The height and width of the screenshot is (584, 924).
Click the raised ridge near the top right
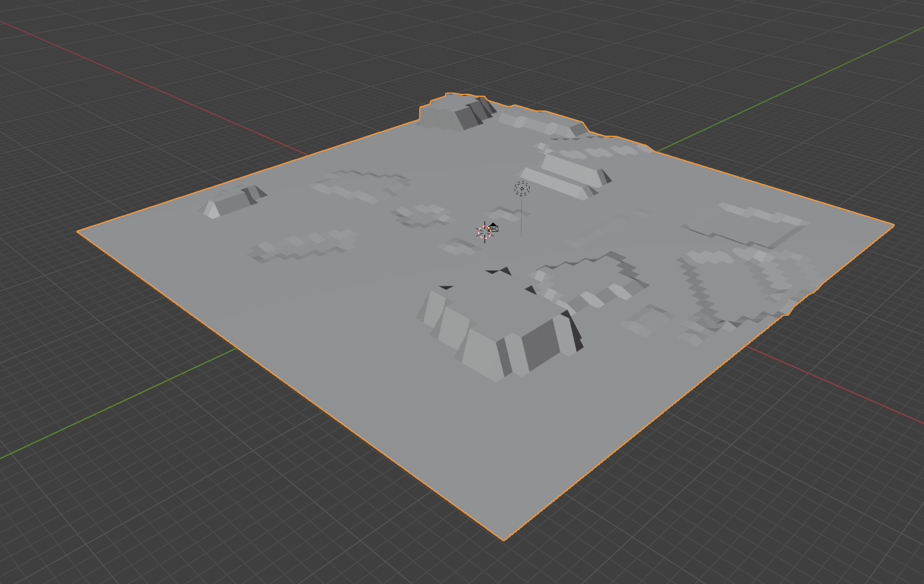[567, 173]
